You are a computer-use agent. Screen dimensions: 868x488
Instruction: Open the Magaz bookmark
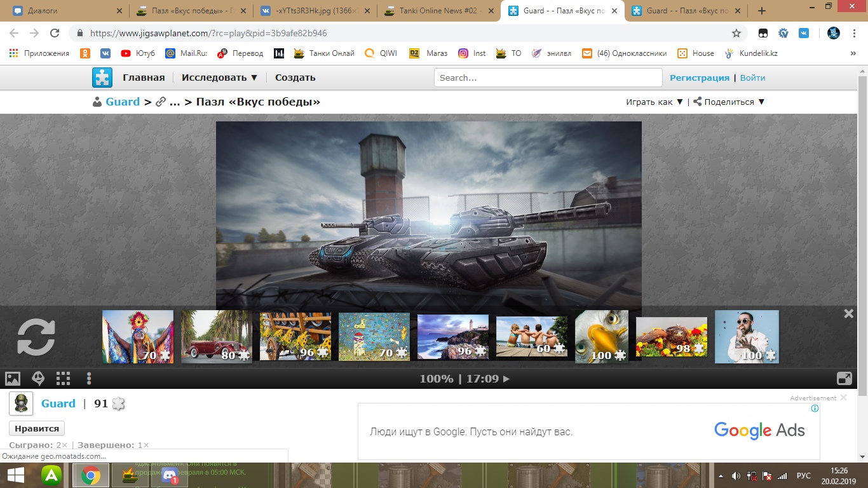pos(428,53)
